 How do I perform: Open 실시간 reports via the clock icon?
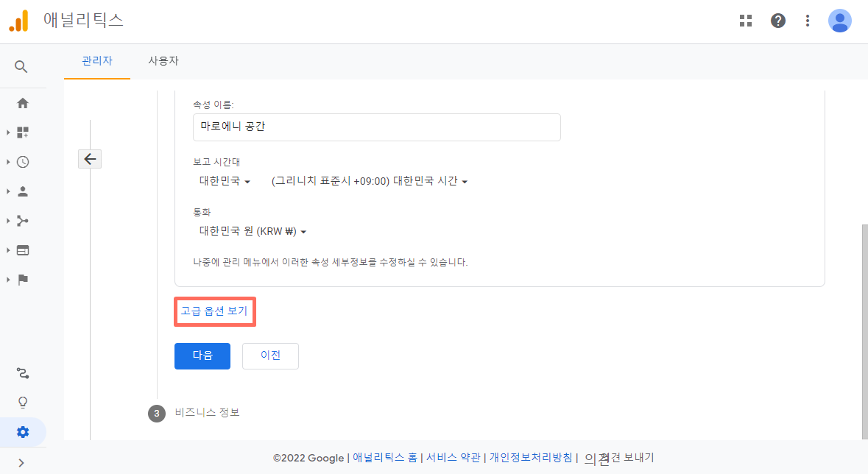coord(22,162)
